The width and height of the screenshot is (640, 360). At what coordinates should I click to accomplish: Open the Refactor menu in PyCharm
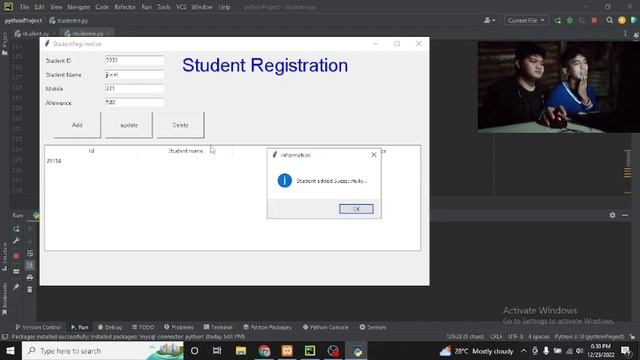(x=125, y=7)
